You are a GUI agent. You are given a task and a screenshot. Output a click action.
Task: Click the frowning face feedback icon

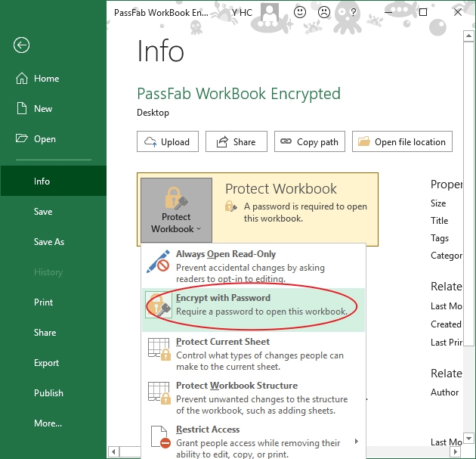point(324,12)
